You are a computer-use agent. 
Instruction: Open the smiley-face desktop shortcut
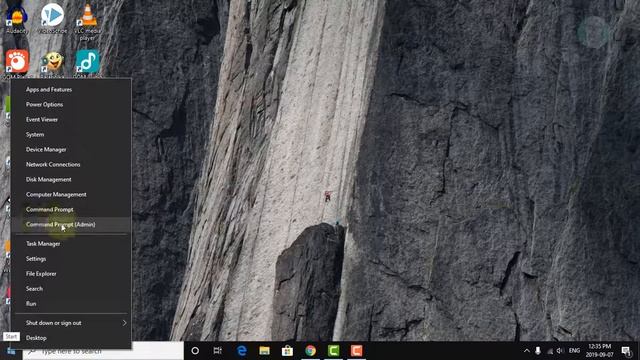pos(52,64)
